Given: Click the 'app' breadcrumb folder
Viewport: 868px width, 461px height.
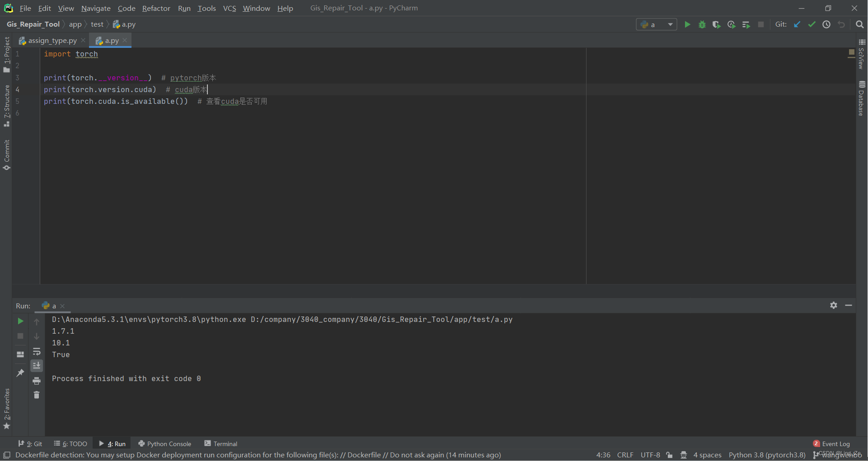Looking at the screenshot, I should [x=75, y=24].
